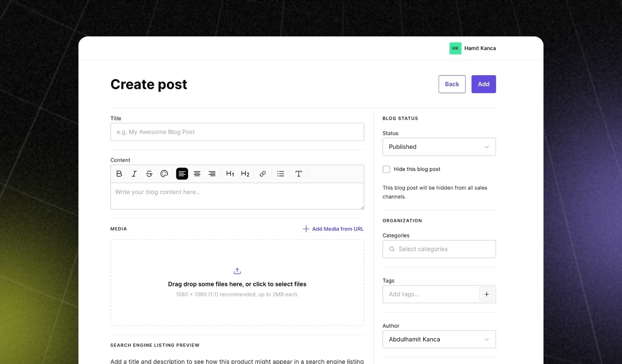Select left text alignment

point(182,174)
